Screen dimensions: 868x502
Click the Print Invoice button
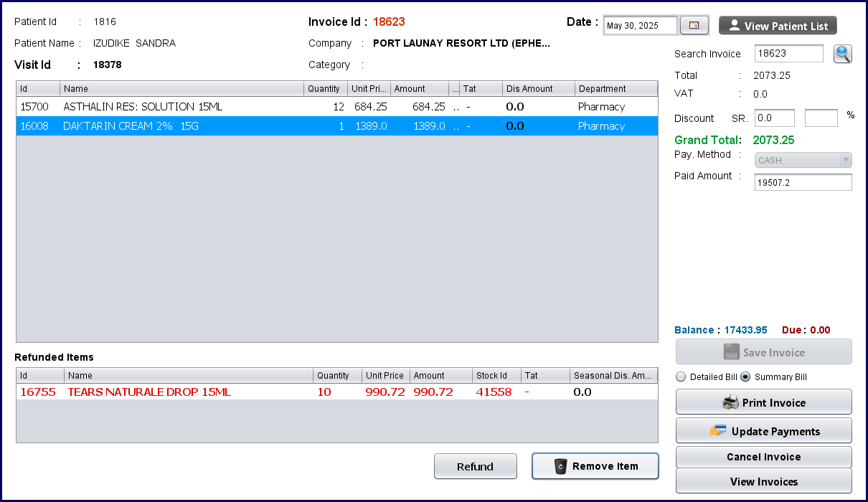click(x=763, y=402)
